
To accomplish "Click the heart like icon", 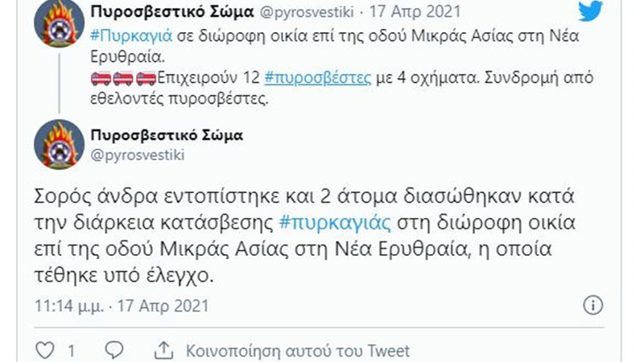I will point(47,351).
